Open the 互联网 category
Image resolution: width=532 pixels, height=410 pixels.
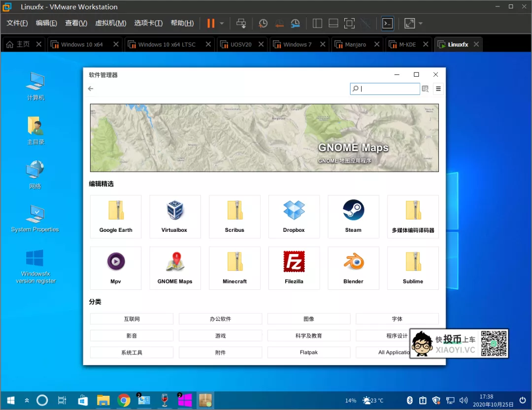(x=132, y=319)
